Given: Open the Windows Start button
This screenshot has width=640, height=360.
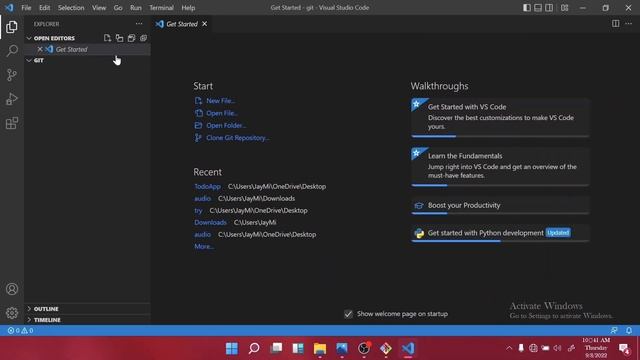Looking at the screenshot, I should tap(232, 348).
